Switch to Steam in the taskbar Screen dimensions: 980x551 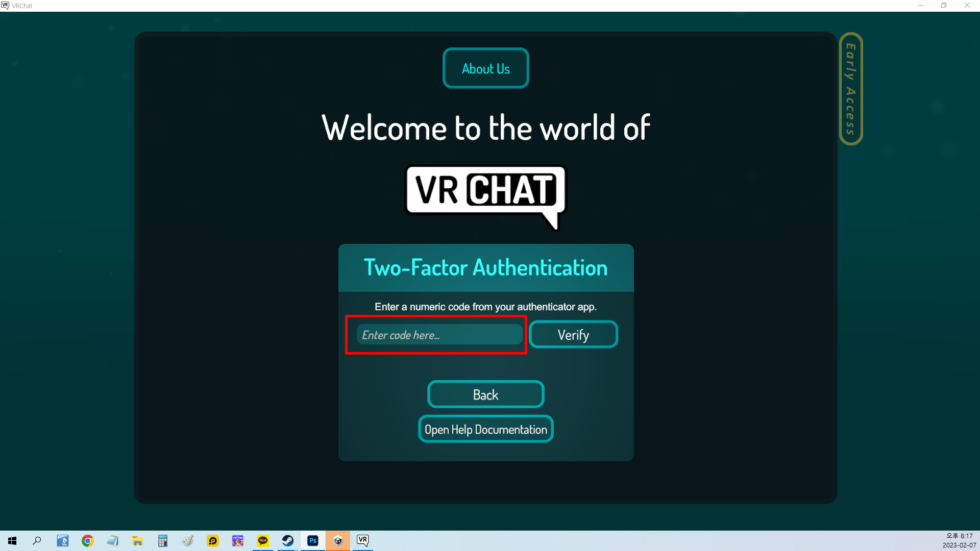click(287, 541)
